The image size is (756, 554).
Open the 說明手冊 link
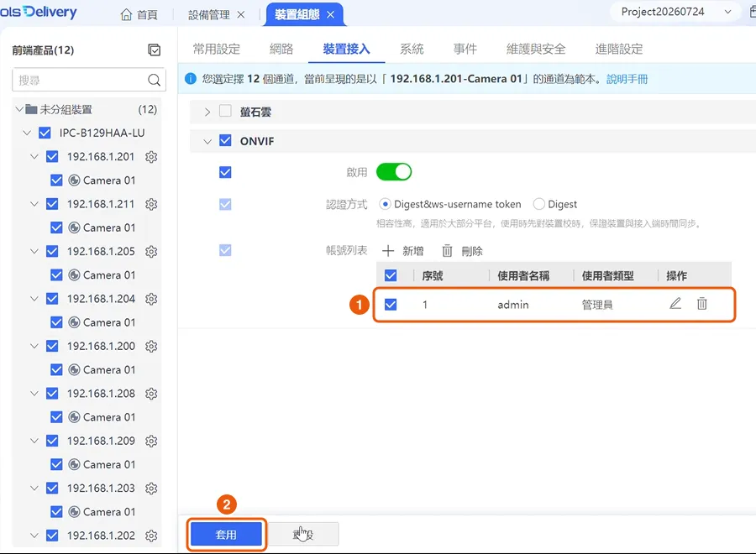click(x=627, y=79)
